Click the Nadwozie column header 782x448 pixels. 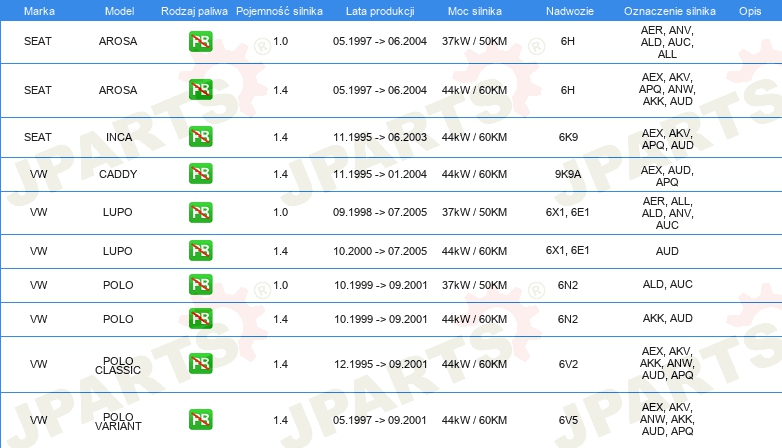[x=570, y=11]
